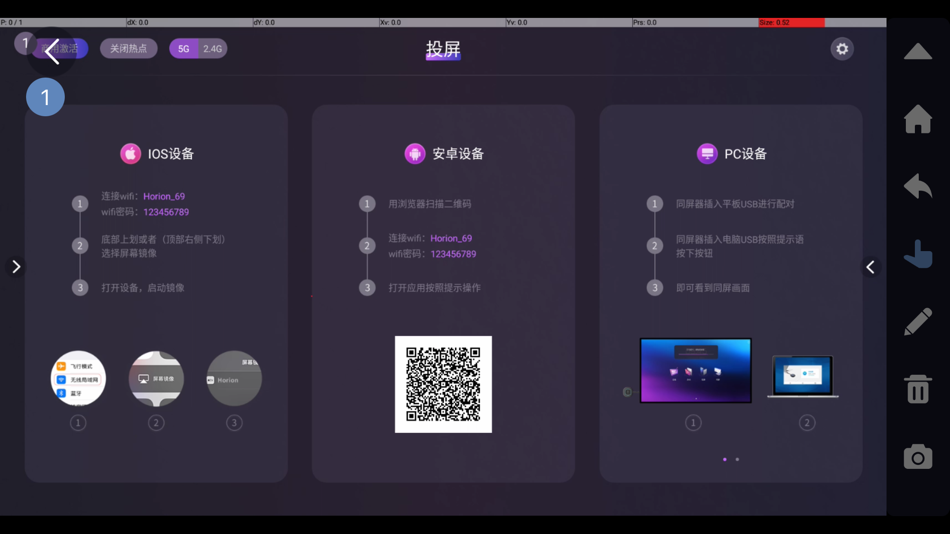Select first page dot in PC设备 card
This screenshot has height=534, width=950.
coord(725,459)
